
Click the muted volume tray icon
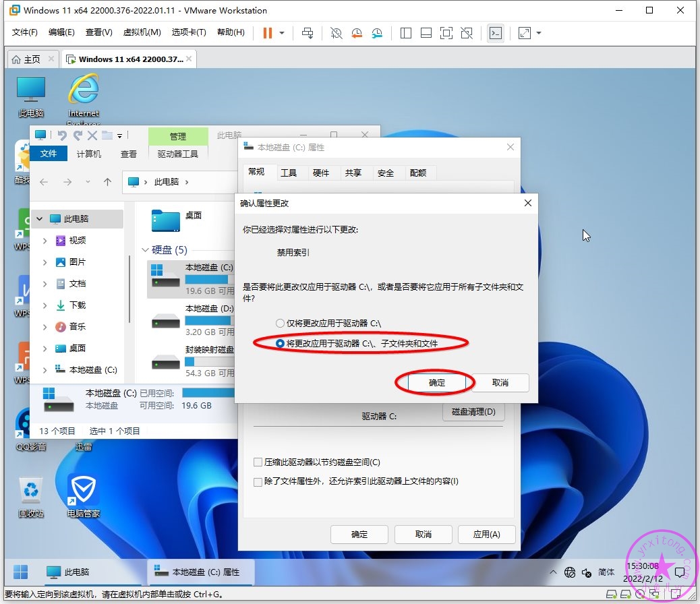(x=587, y=572)
